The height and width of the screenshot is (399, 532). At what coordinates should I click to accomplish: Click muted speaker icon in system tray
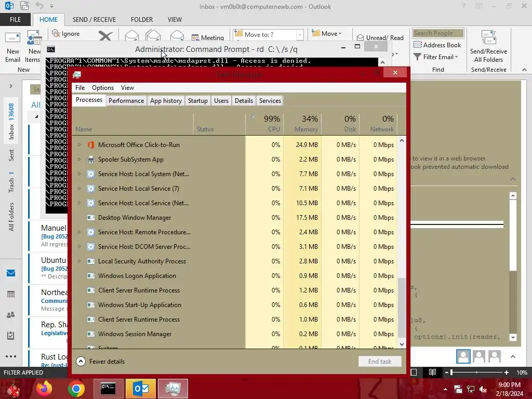pos(483,389)
